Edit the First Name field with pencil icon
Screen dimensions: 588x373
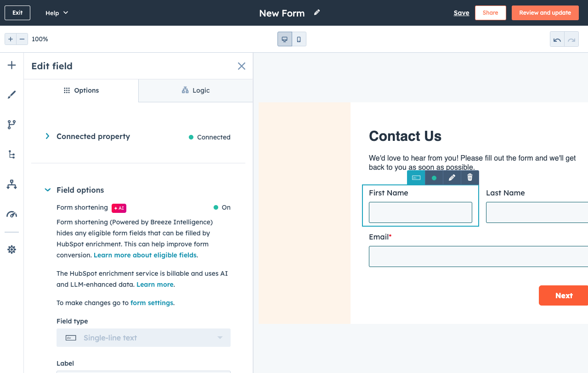click(x=452, y=178)
